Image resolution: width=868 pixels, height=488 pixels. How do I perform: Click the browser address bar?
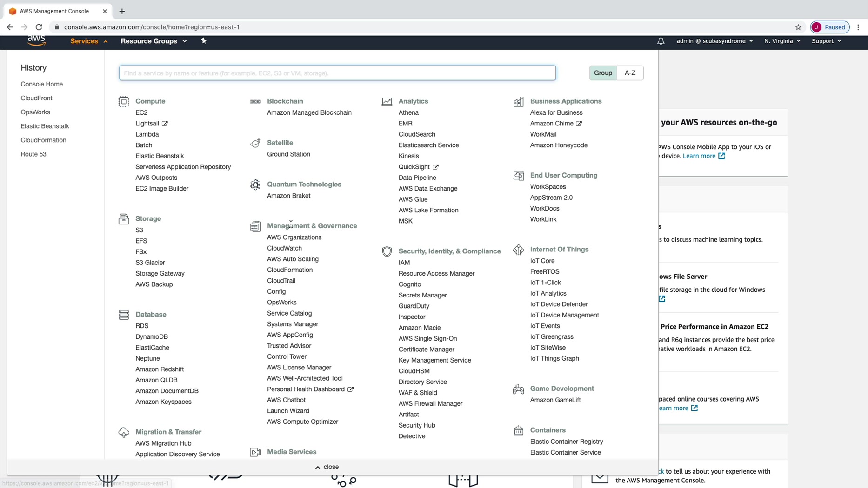(x=419, y=27)
